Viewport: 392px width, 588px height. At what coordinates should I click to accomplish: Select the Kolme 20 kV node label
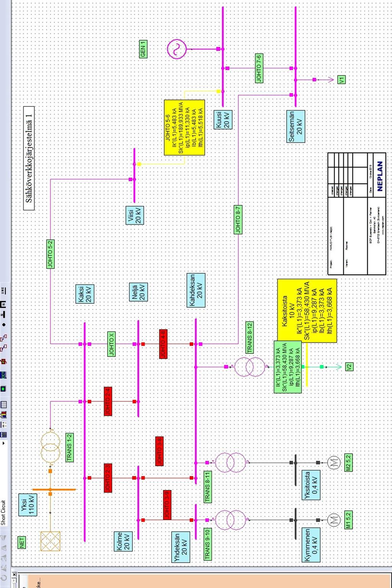pyautogui.click(x=123, y=541)
